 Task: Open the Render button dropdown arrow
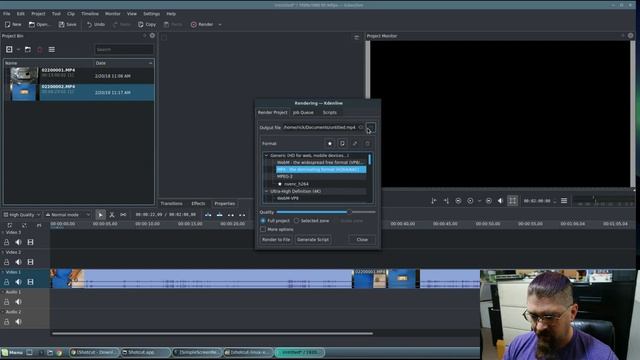pyautogui.click(x=220, y=24)
